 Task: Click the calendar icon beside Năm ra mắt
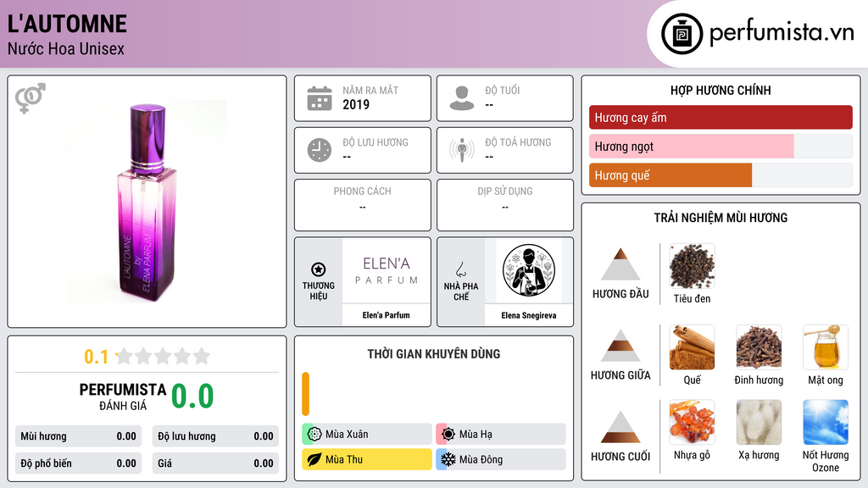(320, 98)
